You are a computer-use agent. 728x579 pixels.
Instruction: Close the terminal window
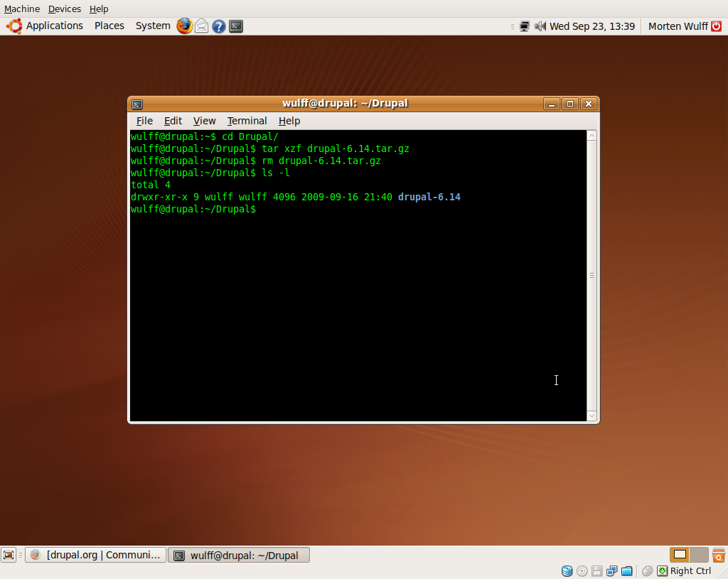[589, 104]
